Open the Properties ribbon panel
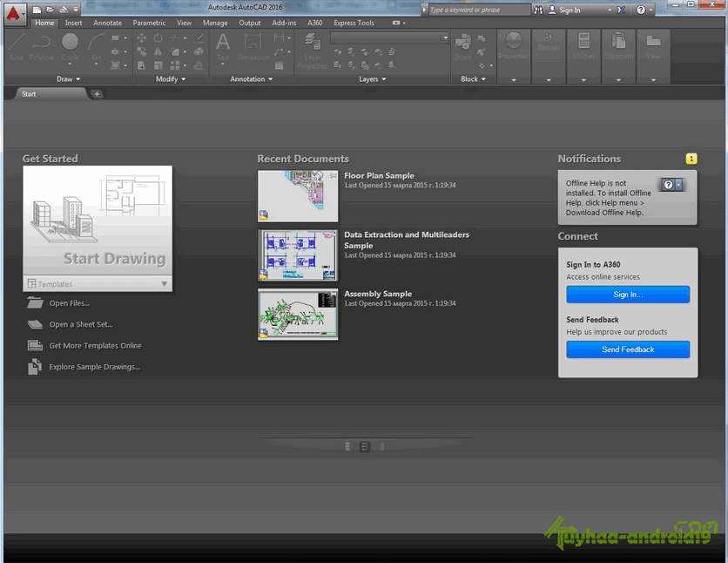The width and height of the screenshot is (728, 563). (514, 56)
